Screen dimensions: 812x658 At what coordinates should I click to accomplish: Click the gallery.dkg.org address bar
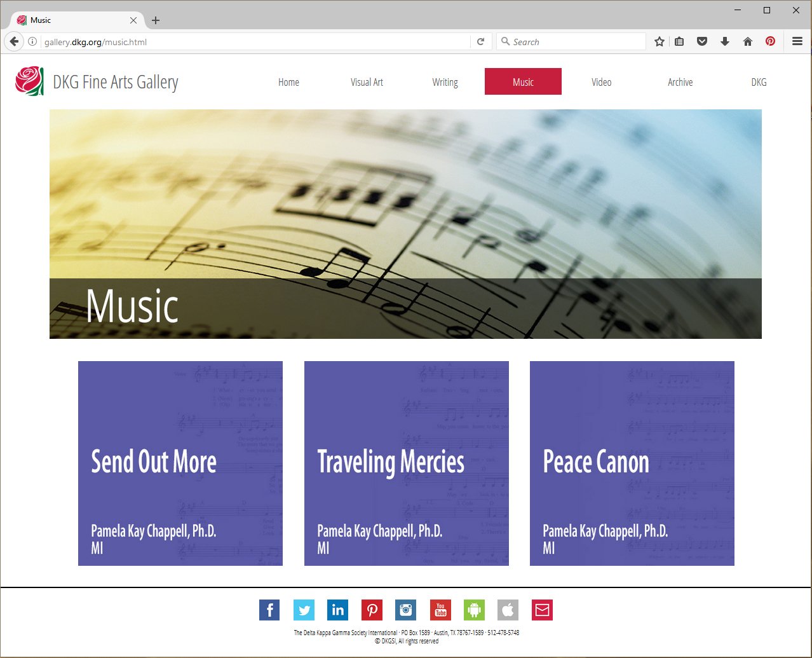tap(254, 41)
